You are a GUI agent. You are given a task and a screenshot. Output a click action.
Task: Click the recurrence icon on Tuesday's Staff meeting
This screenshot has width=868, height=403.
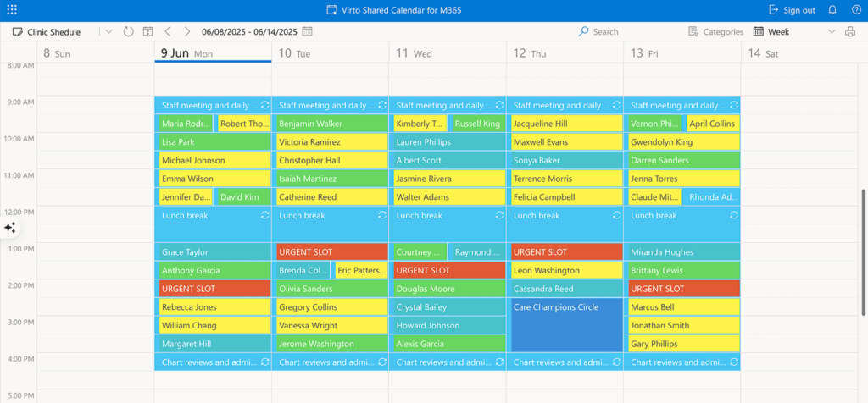382,105
